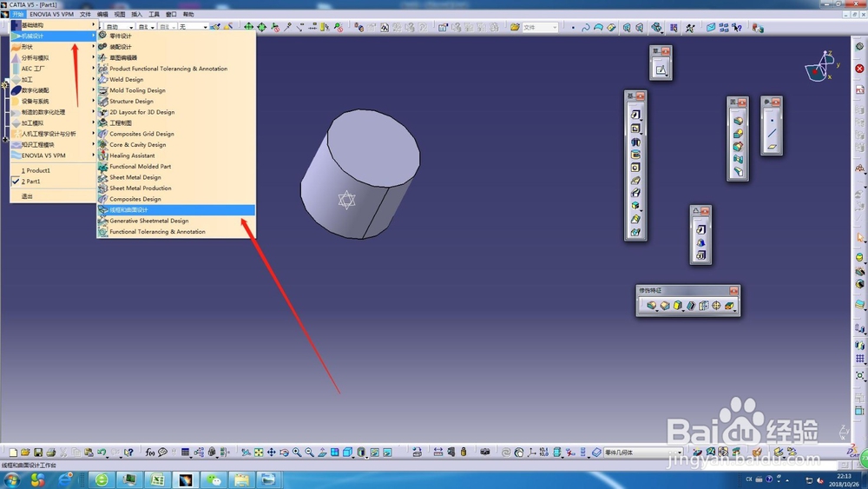This screenshot has width=868, height=489.
Task: Click Thread/Tap icon in 修饰特征 toolbar
Action: coord(717,306)
